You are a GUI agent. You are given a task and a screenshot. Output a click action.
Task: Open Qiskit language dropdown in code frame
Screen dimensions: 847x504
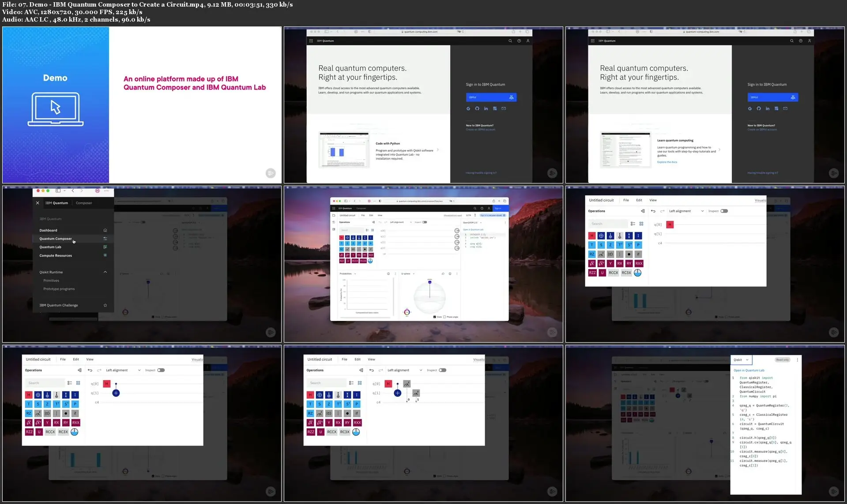pyautogui.click(x=741, y=360)
